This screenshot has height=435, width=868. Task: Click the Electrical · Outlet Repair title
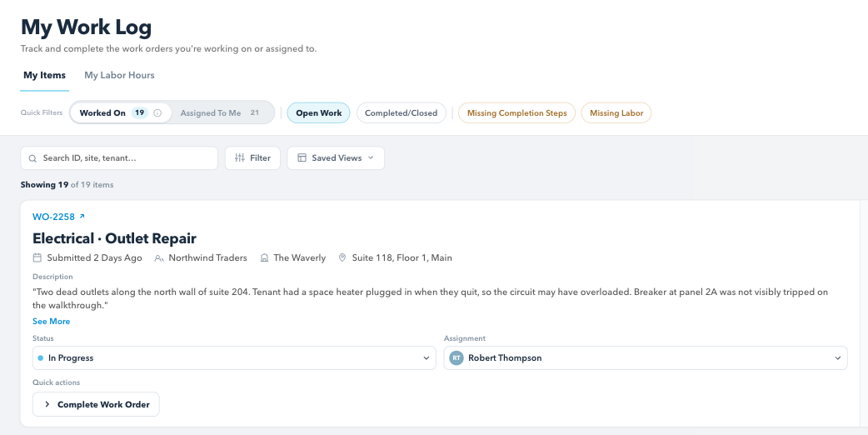[115, 238]
